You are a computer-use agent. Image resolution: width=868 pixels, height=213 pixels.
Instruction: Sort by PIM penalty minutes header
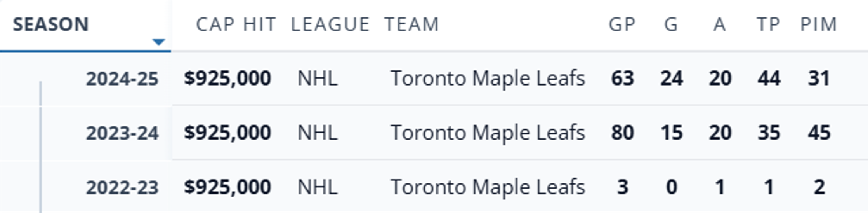click(x=819, y=24)
